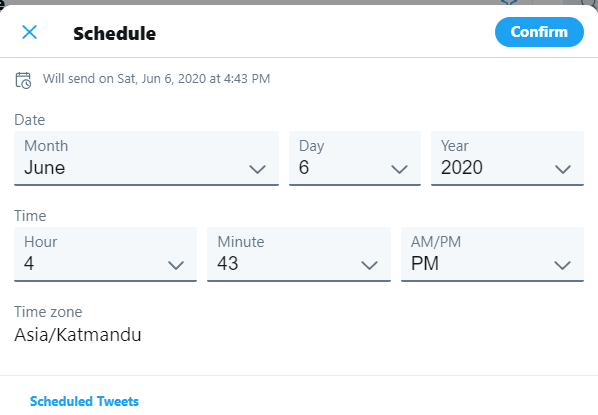Open the Minute dropdown showing 43
Viewport: 598px width, 415px height.
pyautogui.click(x=299, y=254)
